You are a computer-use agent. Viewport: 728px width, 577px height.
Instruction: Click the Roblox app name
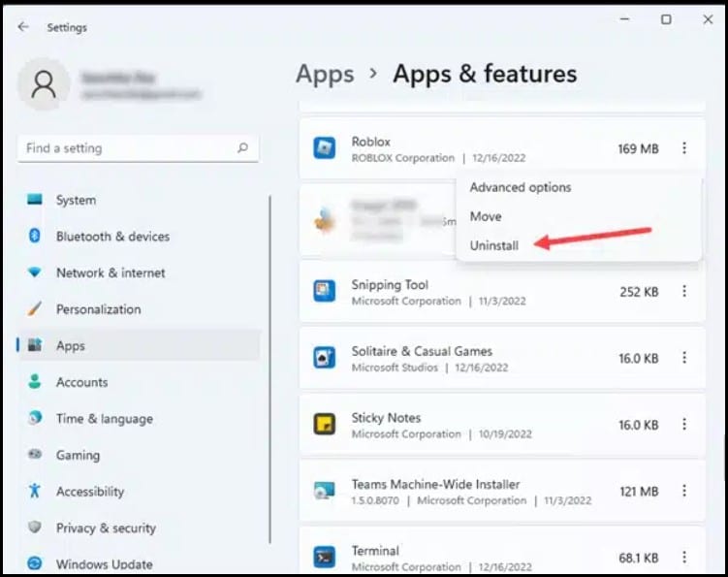pos(370,142)
